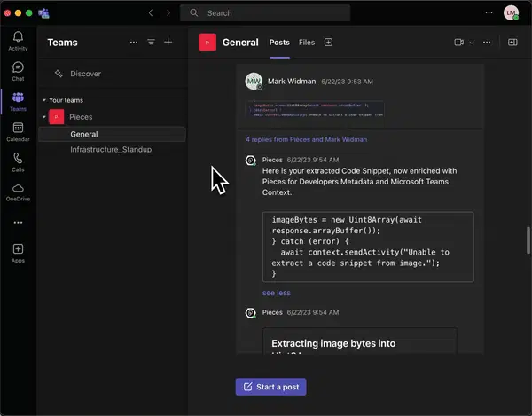Click Mark Widman's avatar
Screen dimensions: 532x416
(254, 81)
